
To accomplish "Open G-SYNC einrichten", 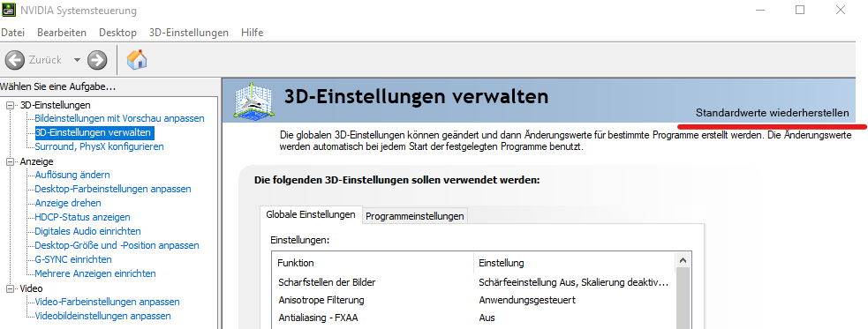I will coord(73,259).
